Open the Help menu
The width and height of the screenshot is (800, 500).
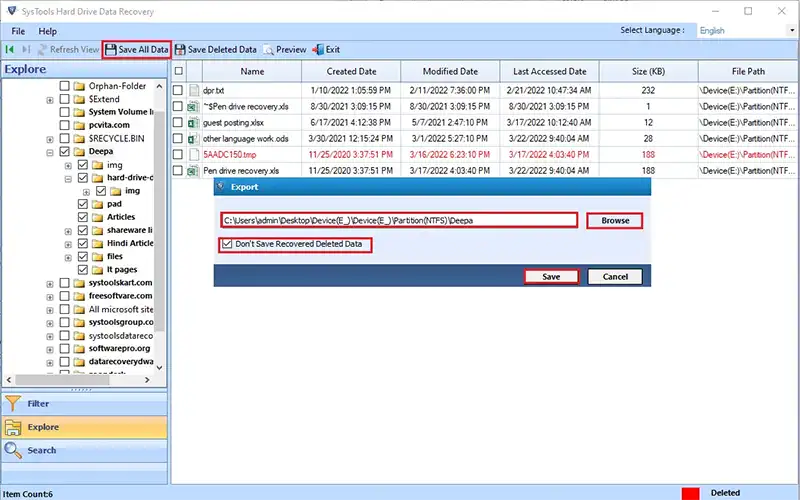click(x=47, y=31)
